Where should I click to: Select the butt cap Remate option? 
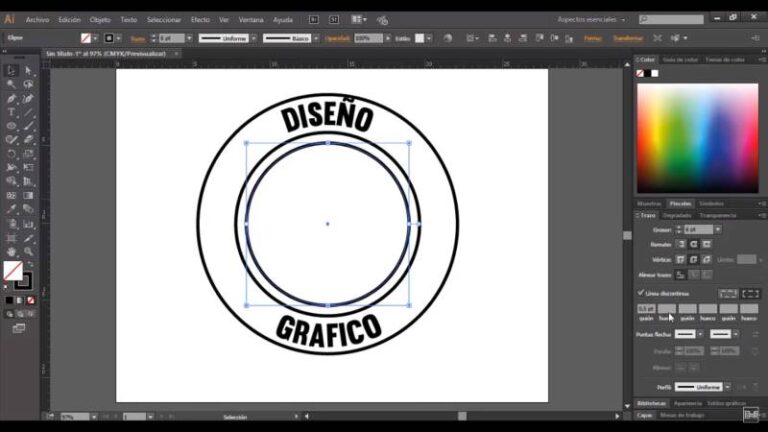pyautogui.click(x=680, y=244)
